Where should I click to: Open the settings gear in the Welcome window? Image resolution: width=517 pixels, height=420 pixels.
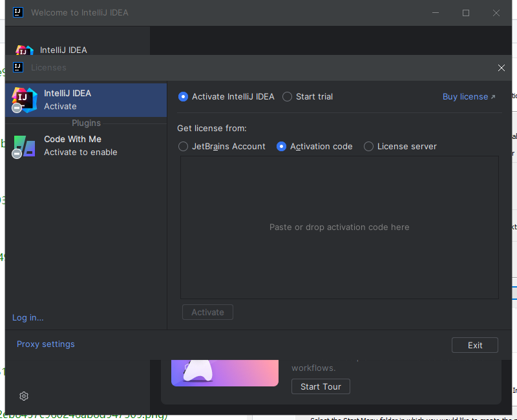[x=24, y=396]
